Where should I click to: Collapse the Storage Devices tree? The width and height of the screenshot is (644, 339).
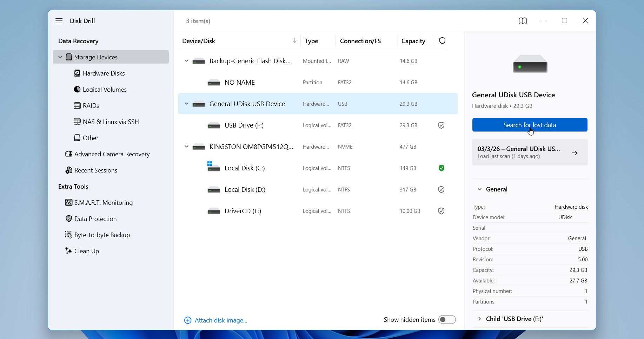[60, 57]
